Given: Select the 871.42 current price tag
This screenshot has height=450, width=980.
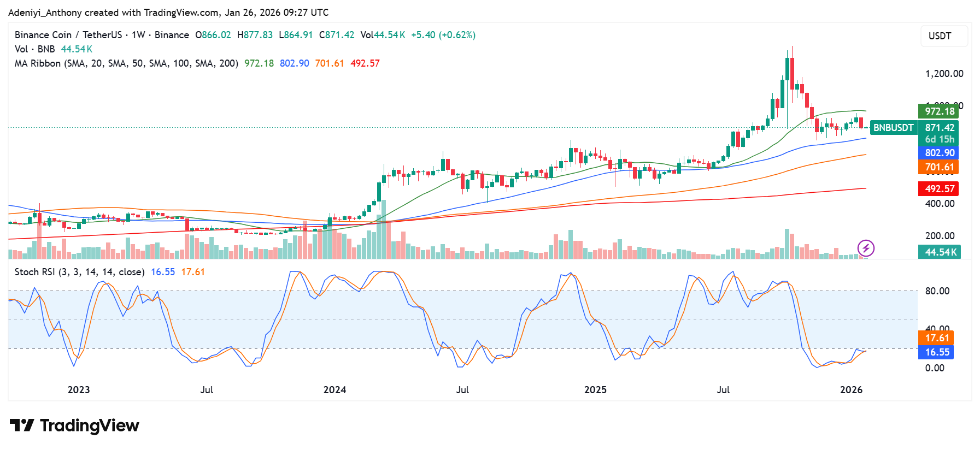Looking at the screenshot, I should [x=939, y=128].
